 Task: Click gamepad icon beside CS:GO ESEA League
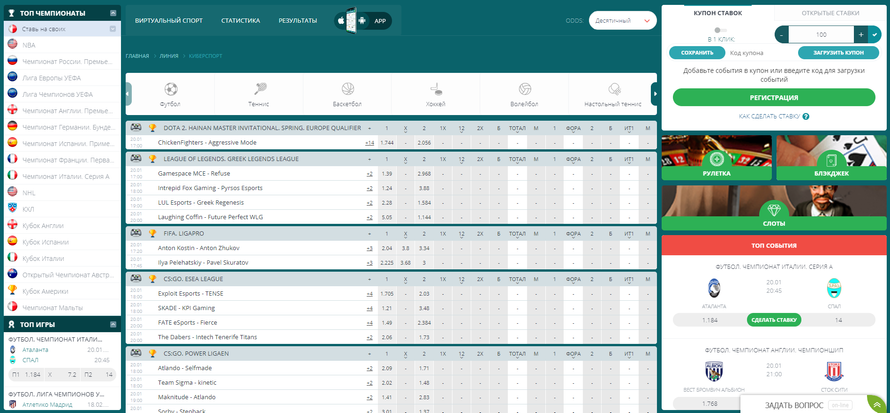click(x=136, y=279)
